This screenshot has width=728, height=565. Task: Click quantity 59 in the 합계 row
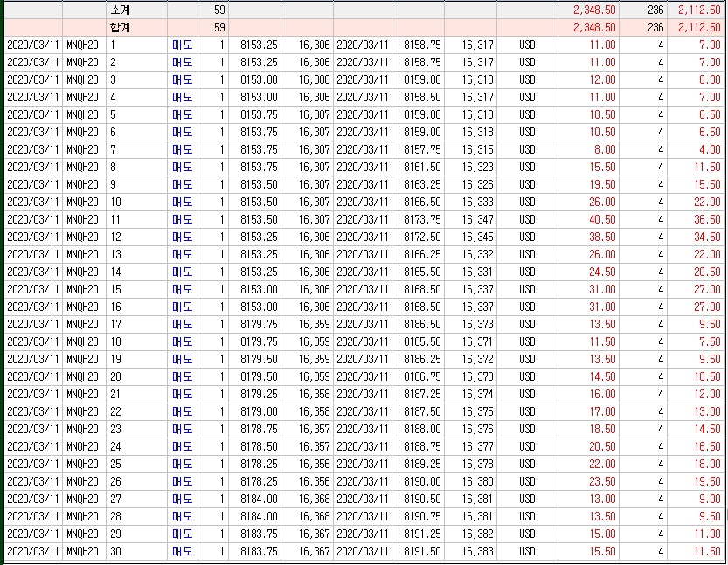click(219, 27)
